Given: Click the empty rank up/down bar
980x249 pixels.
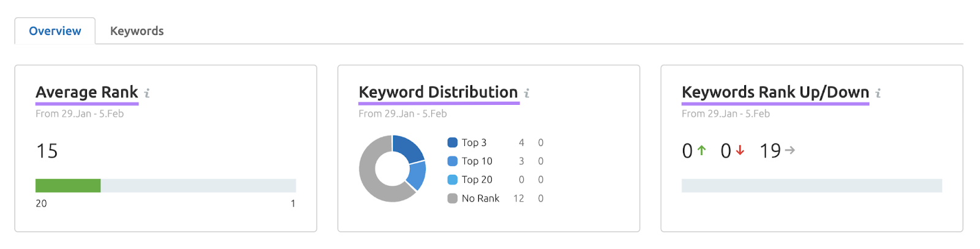Looking at the screenshot, I should 812,185.
